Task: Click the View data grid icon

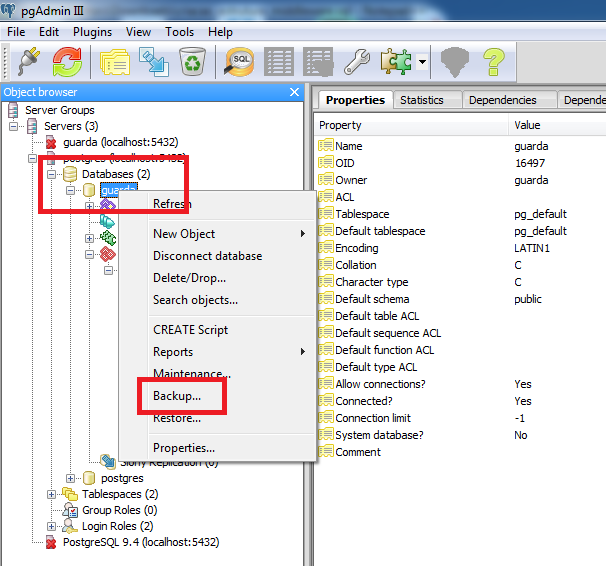Action: coord(279,62)
